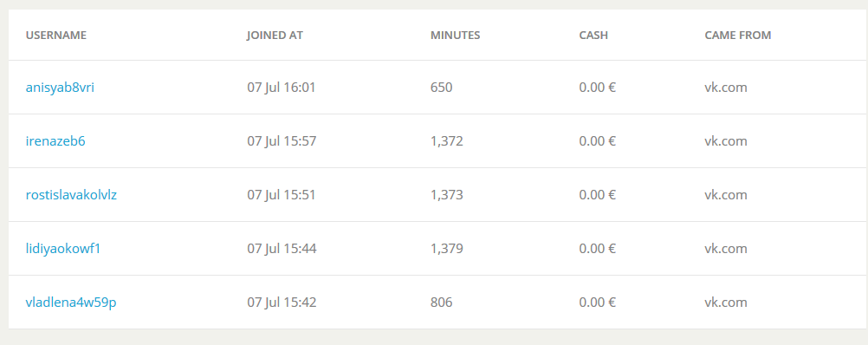Viewport: 868px width, 345px height.
Task: Click vk.com source in anisyab8vri row
Action: [x=726, y=88]
